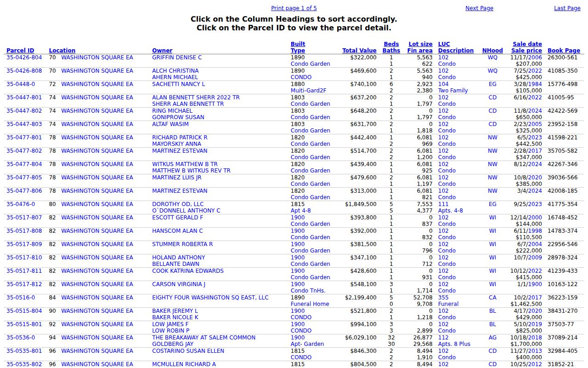The height and width of the screenshot is (368, 588).
Task: Sort by Location column heading
Action: 62,51
